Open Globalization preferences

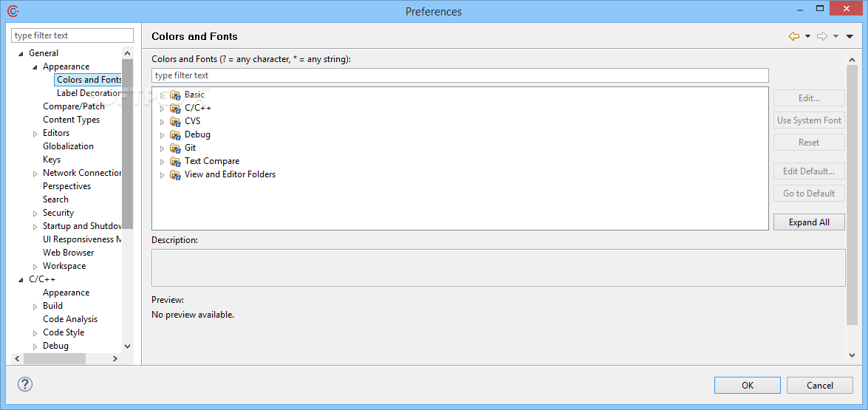[68, 146]
